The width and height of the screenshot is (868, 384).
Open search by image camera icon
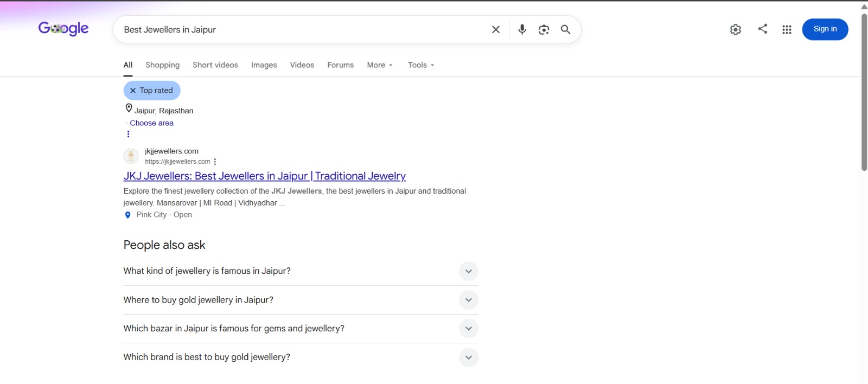click(x=544, y=29)
